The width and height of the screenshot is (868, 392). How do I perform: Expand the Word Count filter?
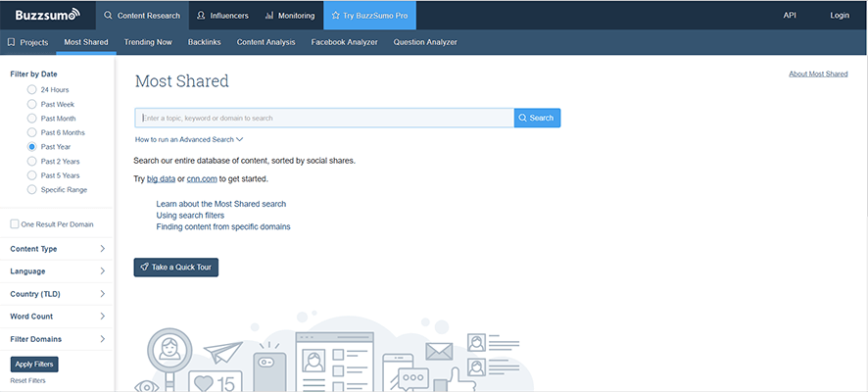[x=57, y=317]
